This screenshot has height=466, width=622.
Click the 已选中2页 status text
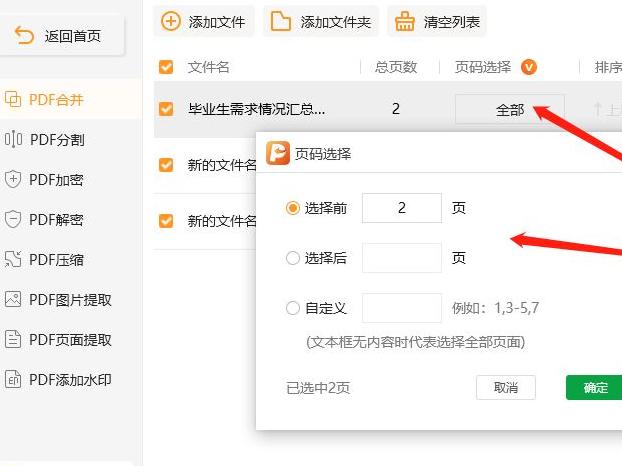point(318,388)
